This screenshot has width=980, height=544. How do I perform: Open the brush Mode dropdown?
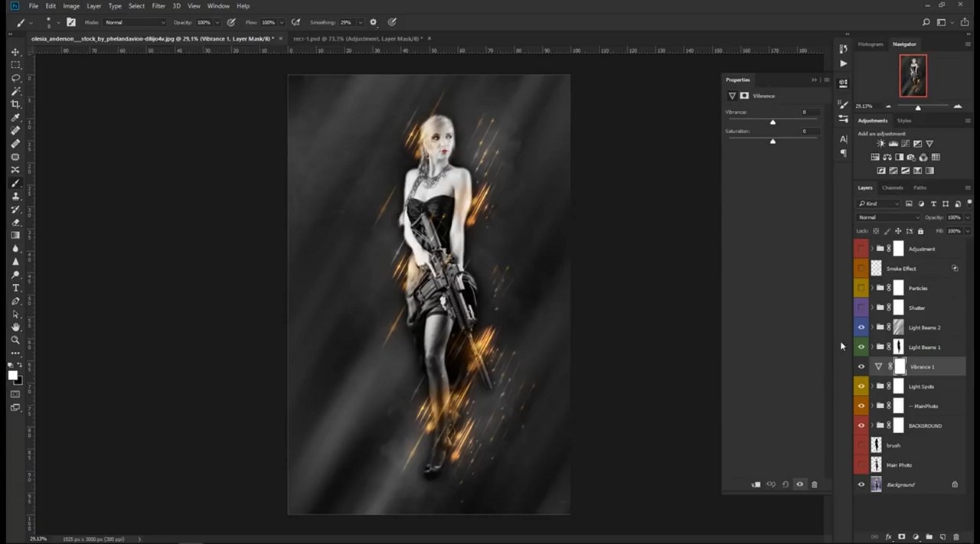[135, 22]
